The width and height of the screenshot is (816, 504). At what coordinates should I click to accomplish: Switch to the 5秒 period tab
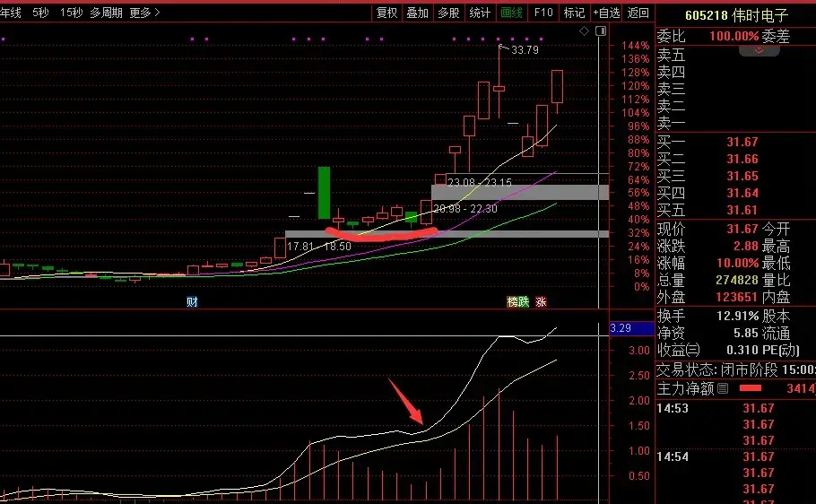[x=41, y=13]
